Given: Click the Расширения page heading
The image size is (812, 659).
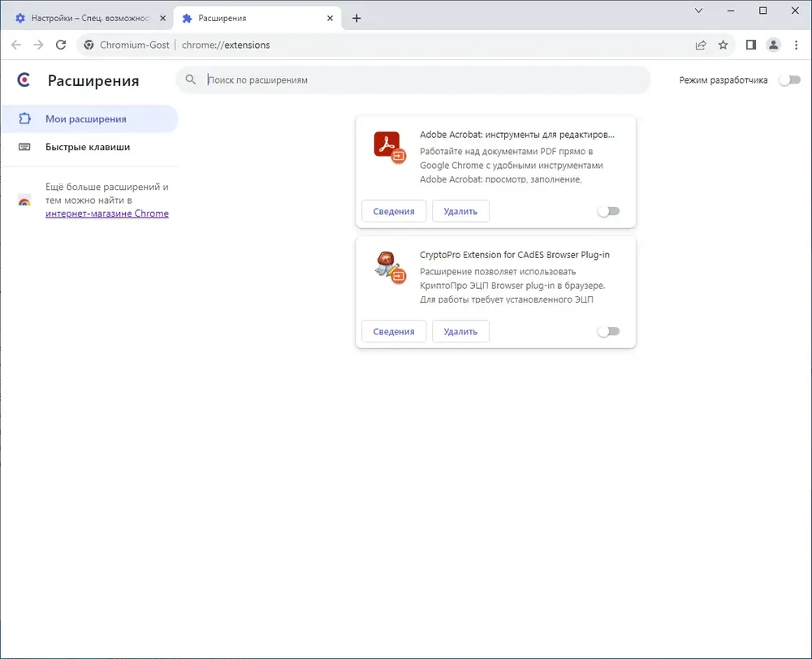Looking at the screenshot, I should (93, 81).
